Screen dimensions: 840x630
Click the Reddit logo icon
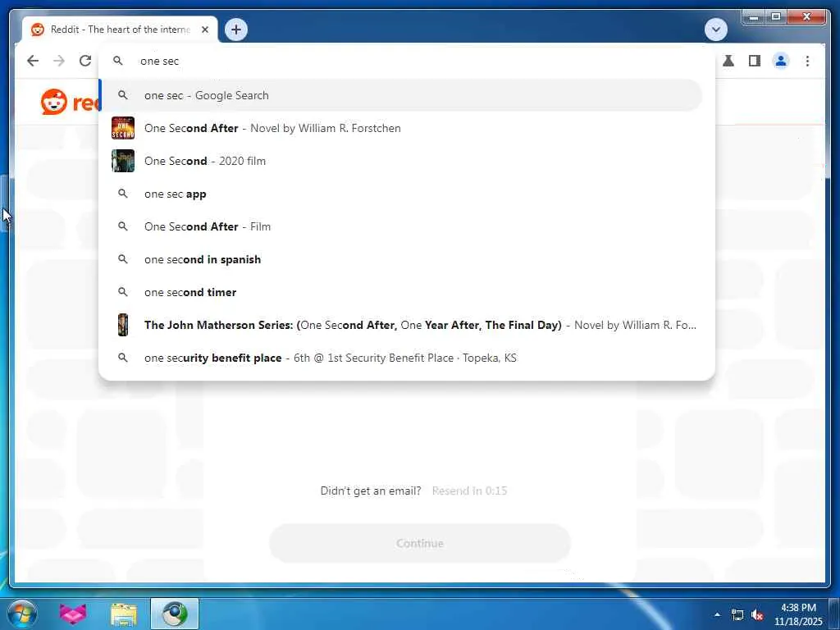[x=54, y=102]
